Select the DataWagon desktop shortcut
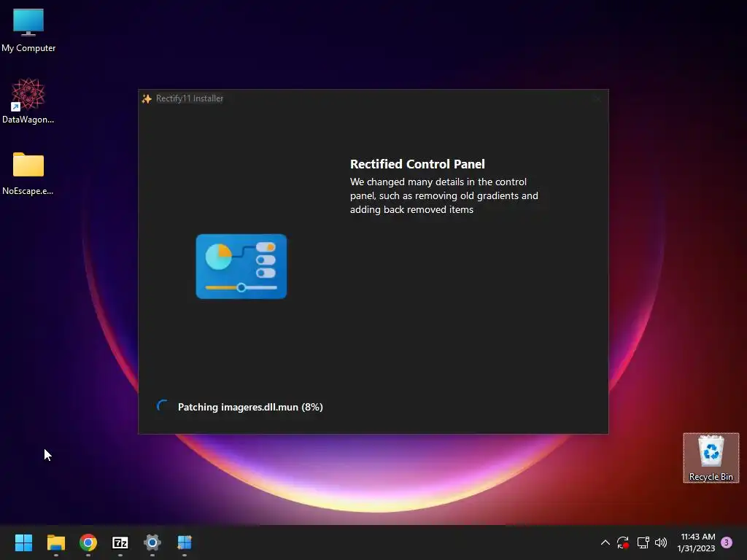 point(28,101)
